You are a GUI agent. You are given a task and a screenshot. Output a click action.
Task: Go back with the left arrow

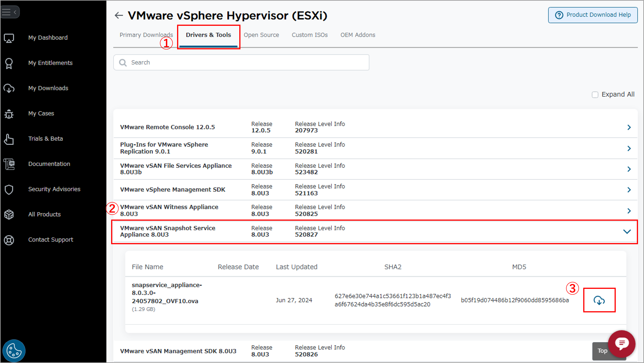coord(119,15)
